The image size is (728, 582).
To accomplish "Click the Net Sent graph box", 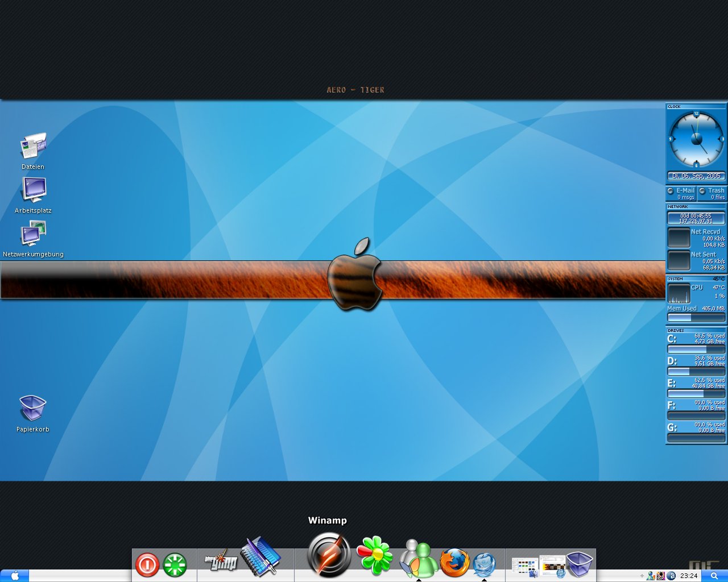I will click(679, 261).
